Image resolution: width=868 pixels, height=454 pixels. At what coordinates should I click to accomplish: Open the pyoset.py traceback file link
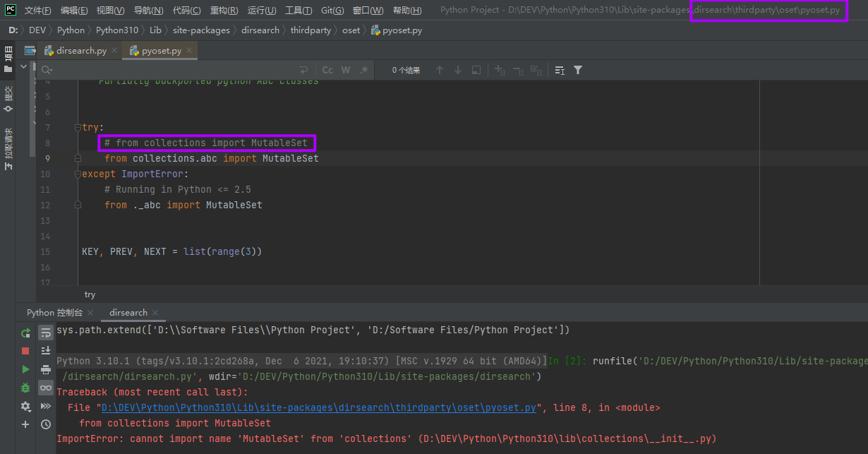click(319, 408)
